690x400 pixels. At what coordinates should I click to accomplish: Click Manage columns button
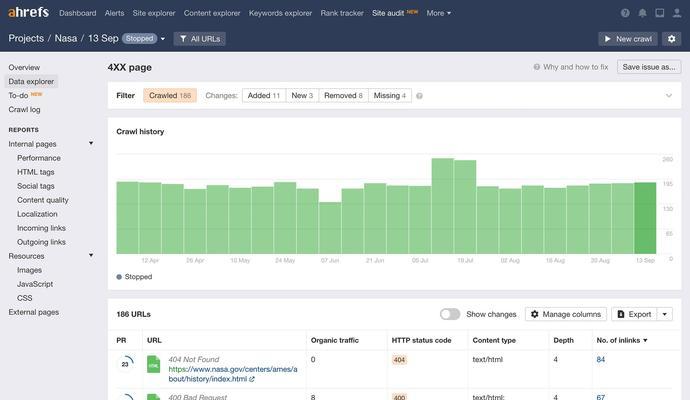[566, 314]
